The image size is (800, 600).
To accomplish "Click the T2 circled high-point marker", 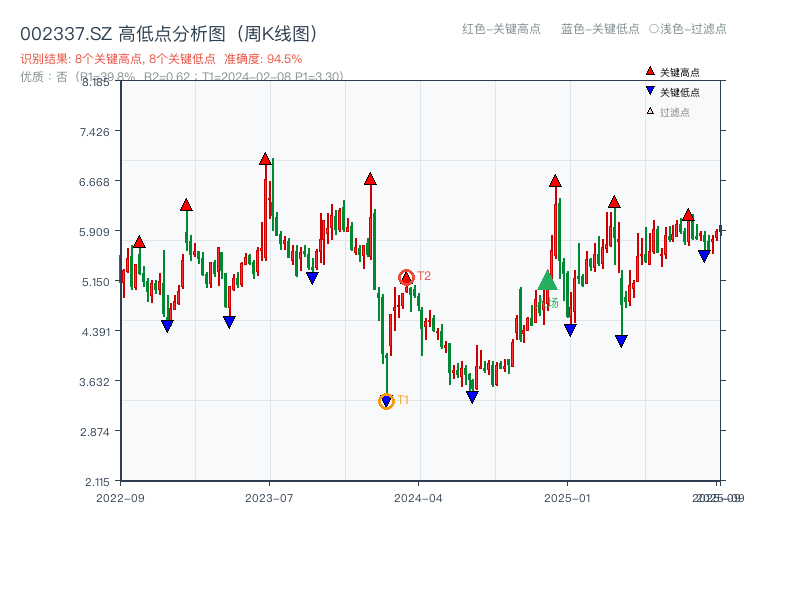I will click(406, 275).
